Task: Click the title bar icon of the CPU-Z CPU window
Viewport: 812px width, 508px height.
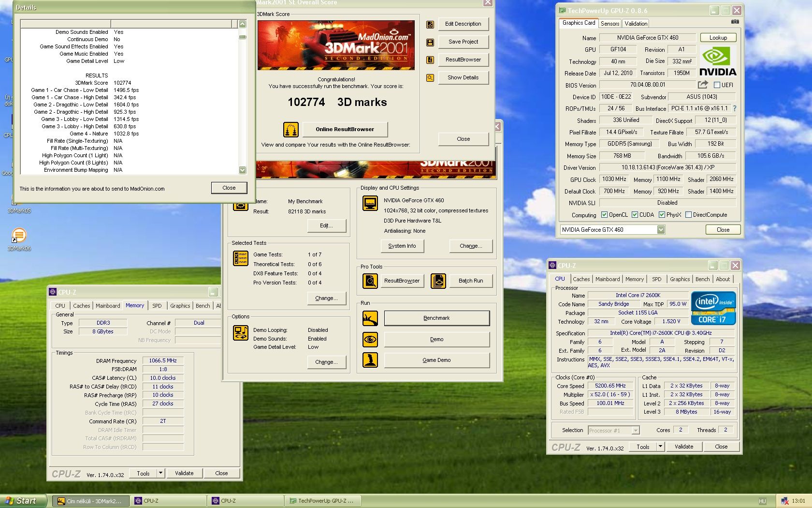Action: [552, 265]
